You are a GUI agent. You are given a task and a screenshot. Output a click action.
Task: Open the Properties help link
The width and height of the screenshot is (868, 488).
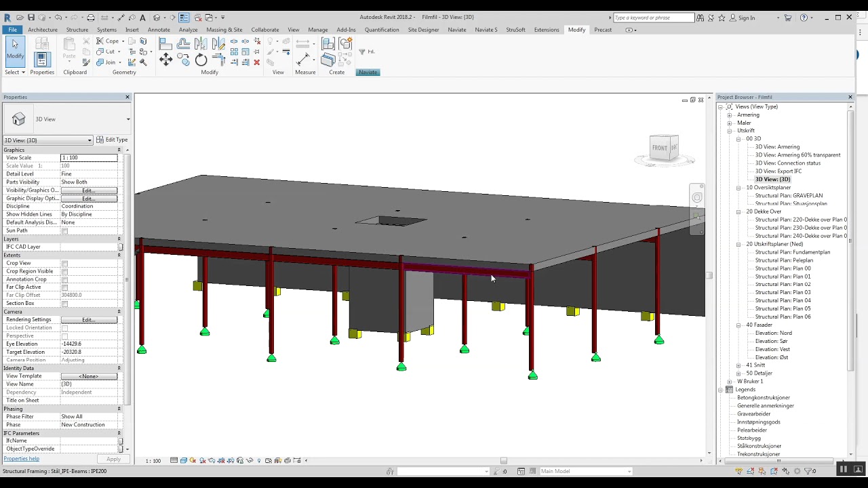tap(22, 459)
